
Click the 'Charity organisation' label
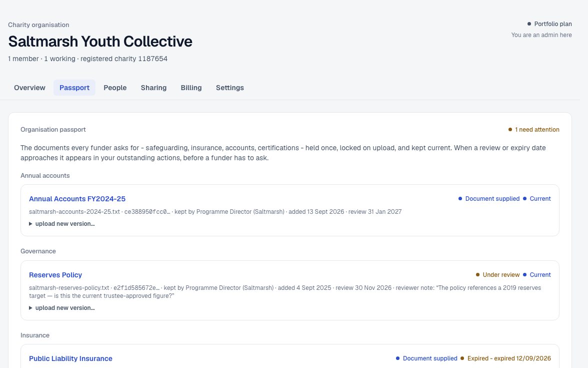coord(38,25)
